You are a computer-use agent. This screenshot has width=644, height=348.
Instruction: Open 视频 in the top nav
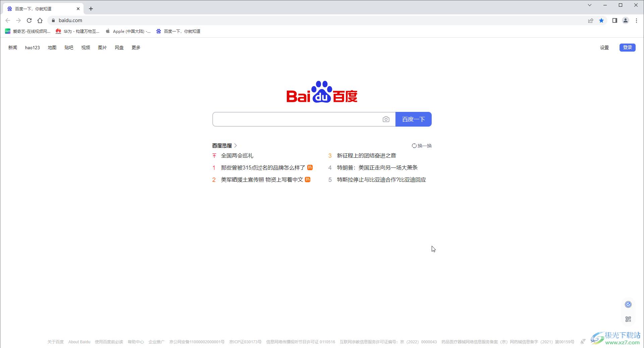point(86,48)
